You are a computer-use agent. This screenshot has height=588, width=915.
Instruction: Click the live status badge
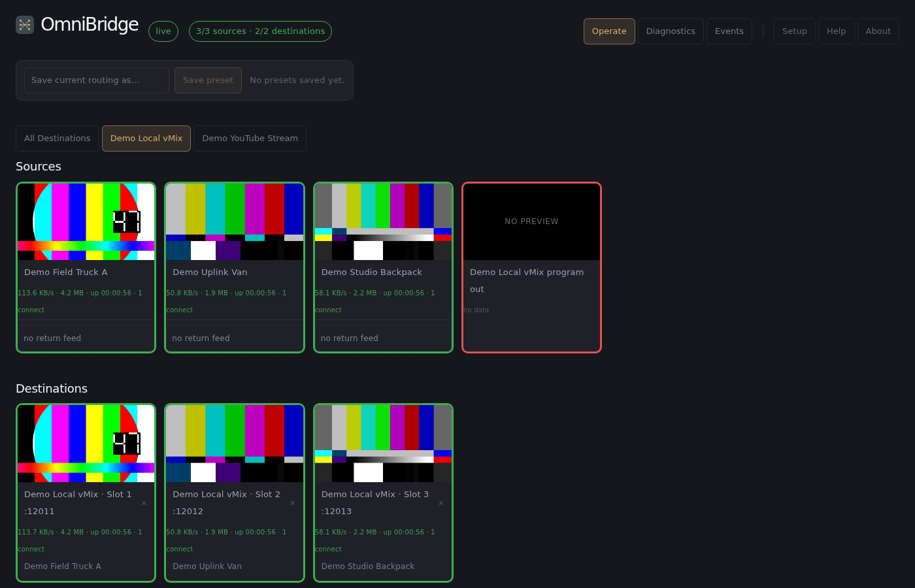tap(163, 31)
